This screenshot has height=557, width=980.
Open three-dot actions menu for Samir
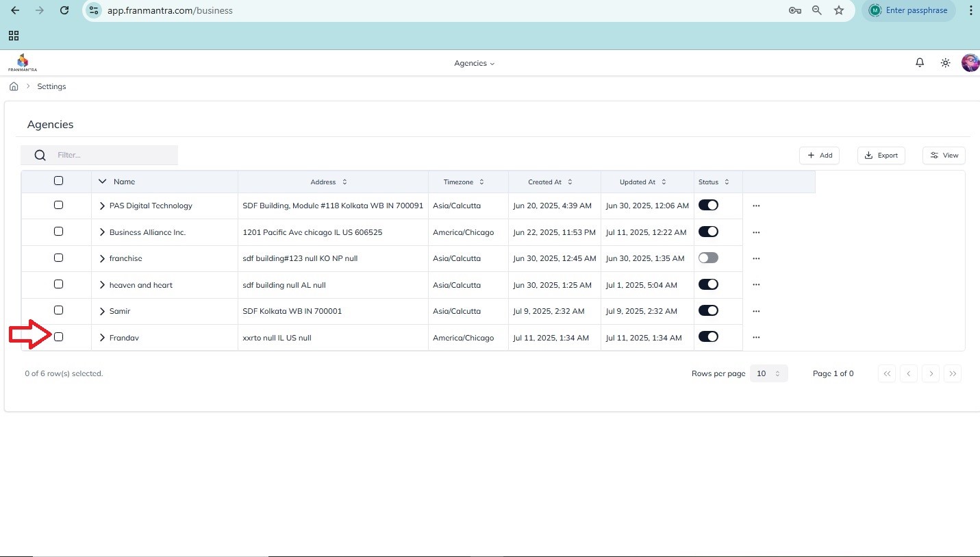(756, 311)
